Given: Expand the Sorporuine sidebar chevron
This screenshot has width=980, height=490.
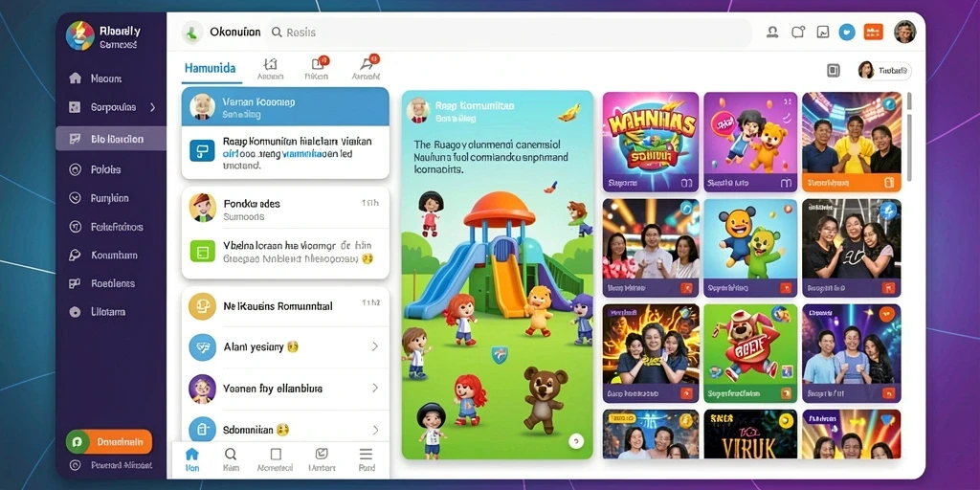Looking at the screenshot, I should pyautogui.click(x=152, y=107).
